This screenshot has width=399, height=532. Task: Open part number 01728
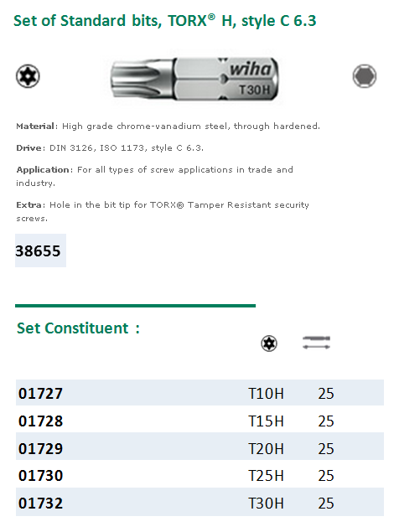click(x=40, y=421)
